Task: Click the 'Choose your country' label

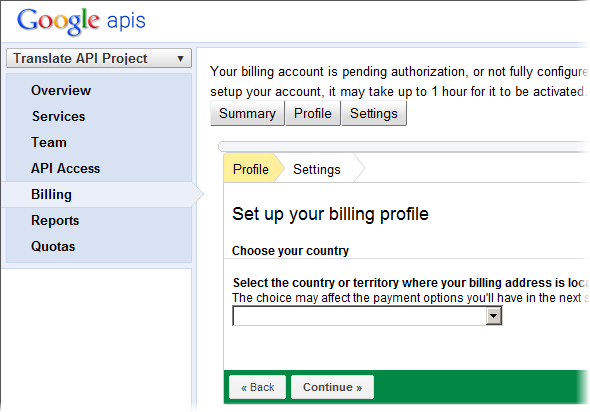Action: pyautogui.click(x=290, y=251)
